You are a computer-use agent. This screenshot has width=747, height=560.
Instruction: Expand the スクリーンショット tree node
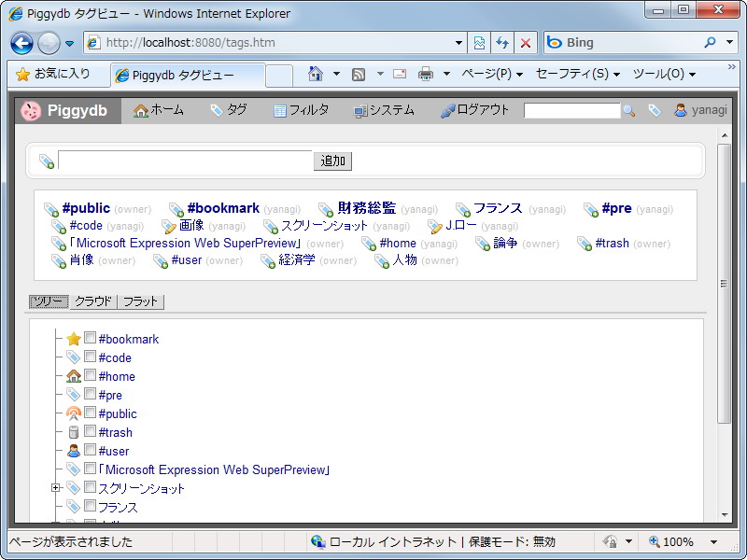[55, 487]
